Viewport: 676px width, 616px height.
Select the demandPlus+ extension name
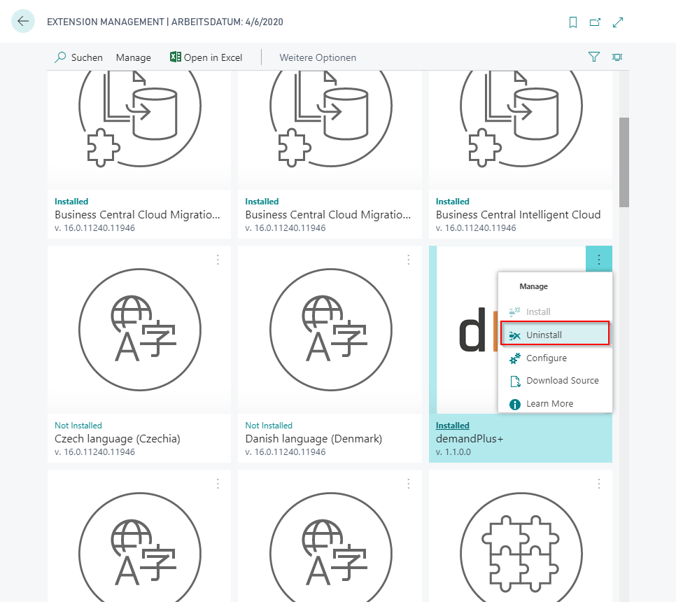(x=470, y=439)
